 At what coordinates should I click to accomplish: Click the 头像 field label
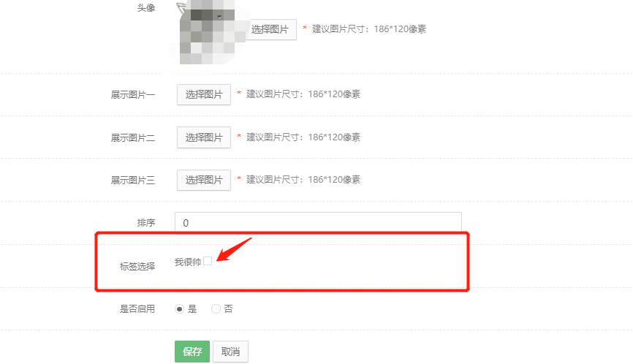pyautogui.click(x=146, y=7)
